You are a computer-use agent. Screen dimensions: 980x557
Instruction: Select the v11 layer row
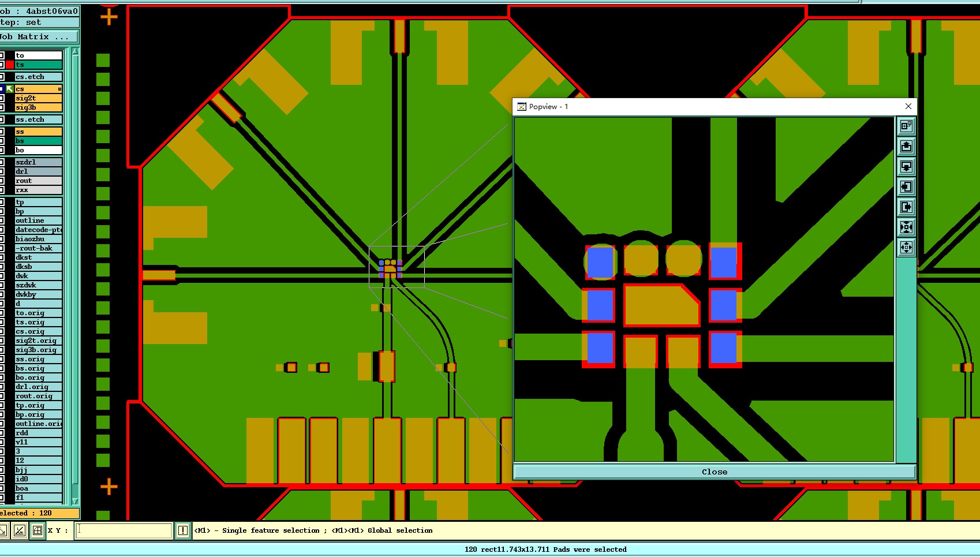pyautogui.click(x=38, y=442)
